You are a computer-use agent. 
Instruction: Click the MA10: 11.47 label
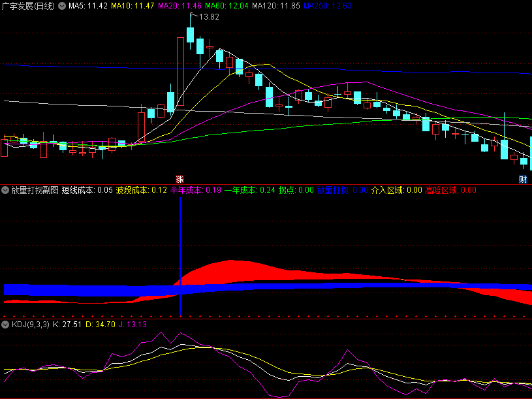[133, 6]
